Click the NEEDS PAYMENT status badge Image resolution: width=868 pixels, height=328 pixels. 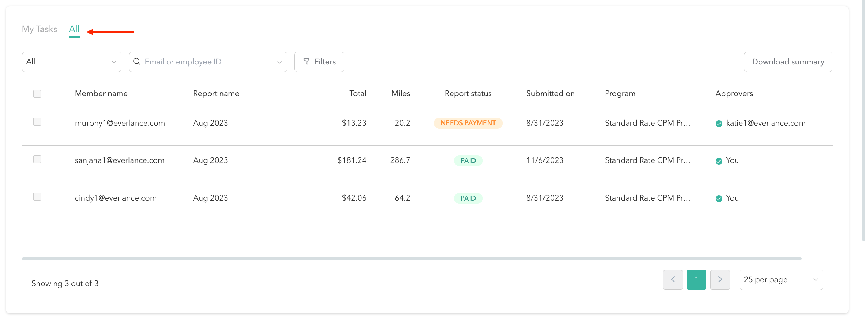(468, 123)
